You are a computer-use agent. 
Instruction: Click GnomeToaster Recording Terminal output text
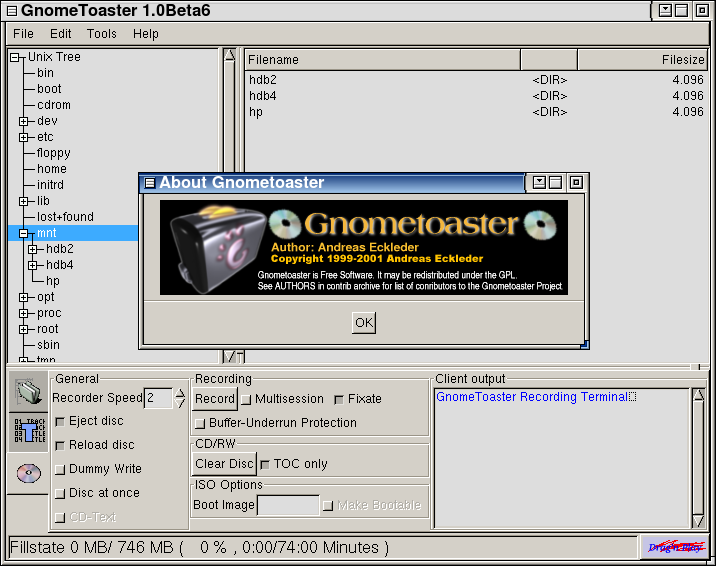[x=532, y=397]
